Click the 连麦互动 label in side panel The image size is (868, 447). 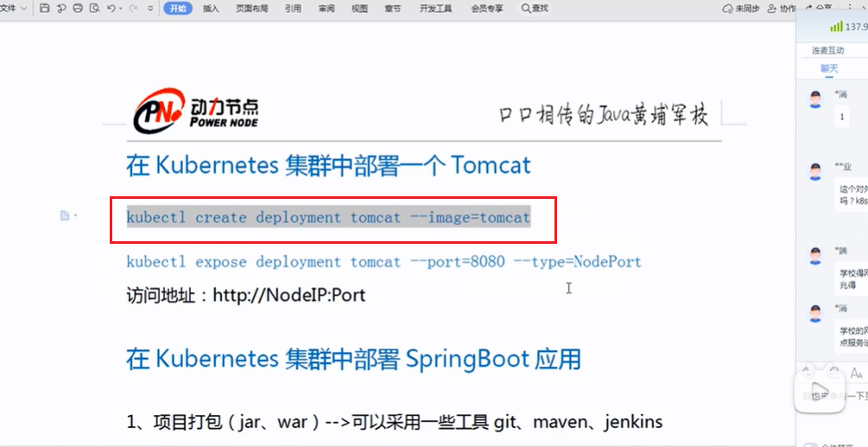[x=827, y=50]
